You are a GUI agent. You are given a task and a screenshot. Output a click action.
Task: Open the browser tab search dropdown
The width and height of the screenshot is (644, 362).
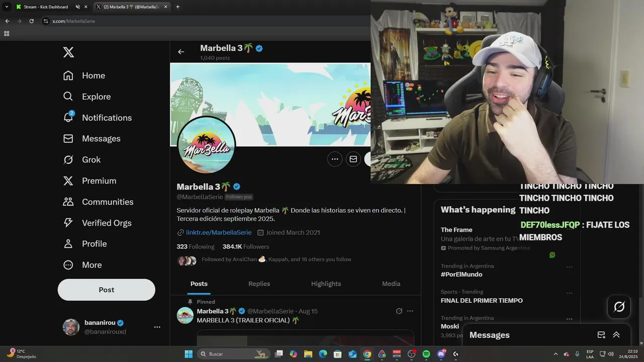[x=7, y=7]
